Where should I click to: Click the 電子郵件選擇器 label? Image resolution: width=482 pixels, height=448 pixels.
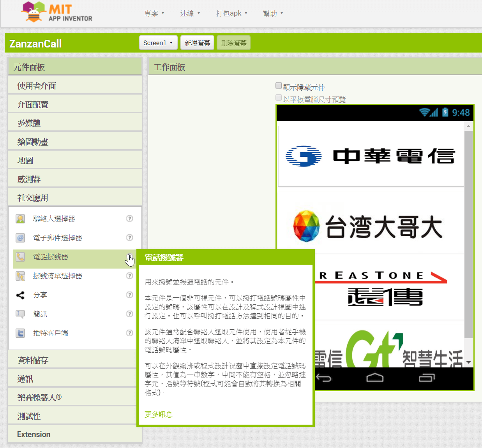58,238
